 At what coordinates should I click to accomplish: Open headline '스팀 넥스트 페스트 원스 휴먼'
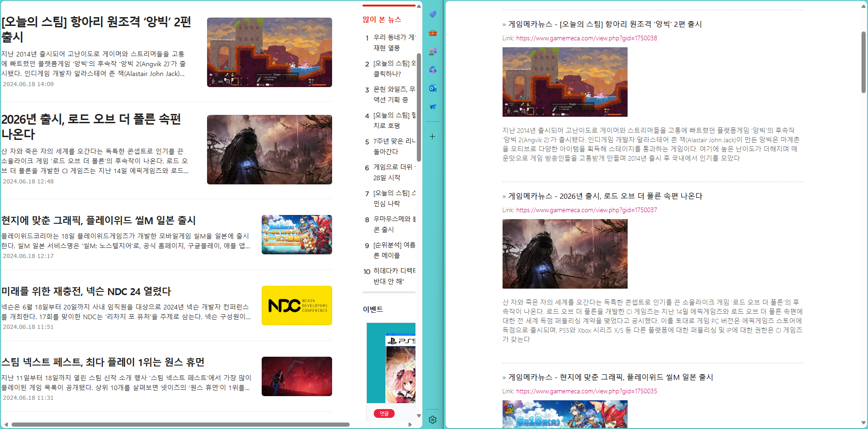(x=103, y=362)
